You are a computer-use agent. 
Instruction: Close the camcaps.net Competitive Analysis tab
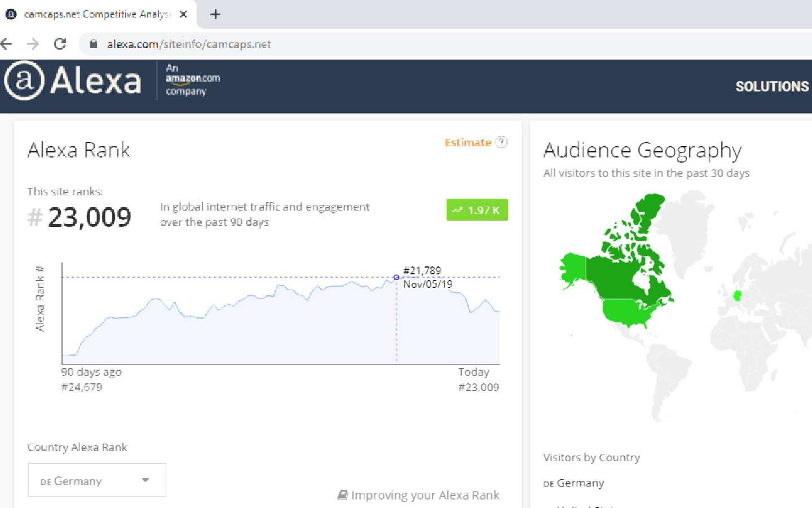183,15
